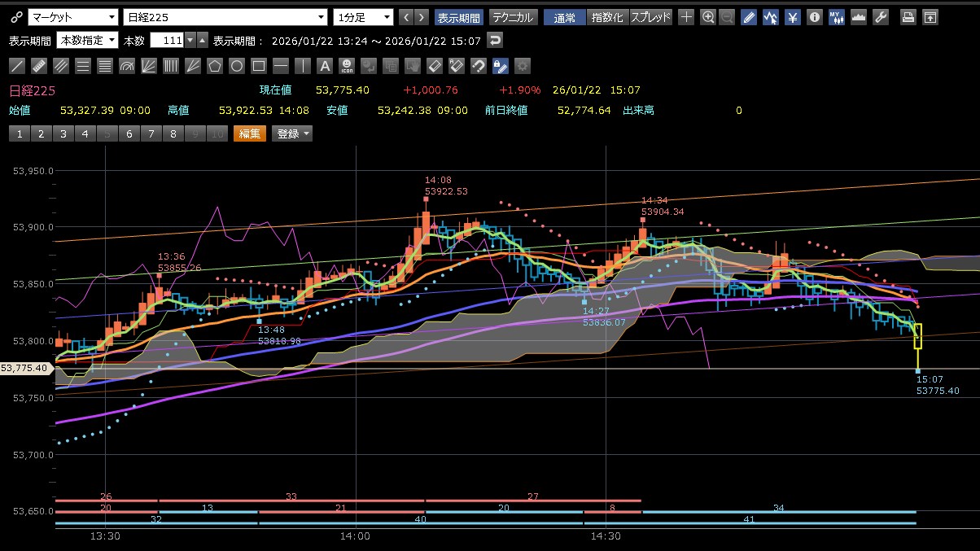Select the pentagon shape drawing tool
This screenshot has width=980, height=551.
pyautogui.click(x=215, y=66)
